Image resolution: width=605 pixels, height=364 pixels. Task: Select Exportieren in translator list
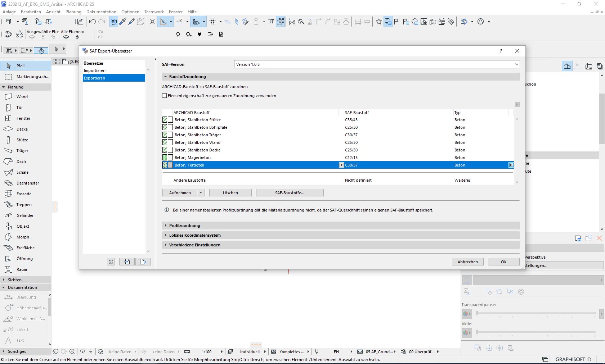114,78
